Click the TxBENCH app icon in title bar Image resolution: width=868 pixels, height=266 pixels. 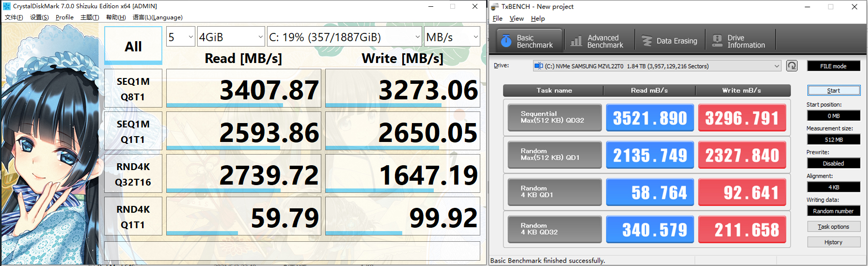click(495, 6)
